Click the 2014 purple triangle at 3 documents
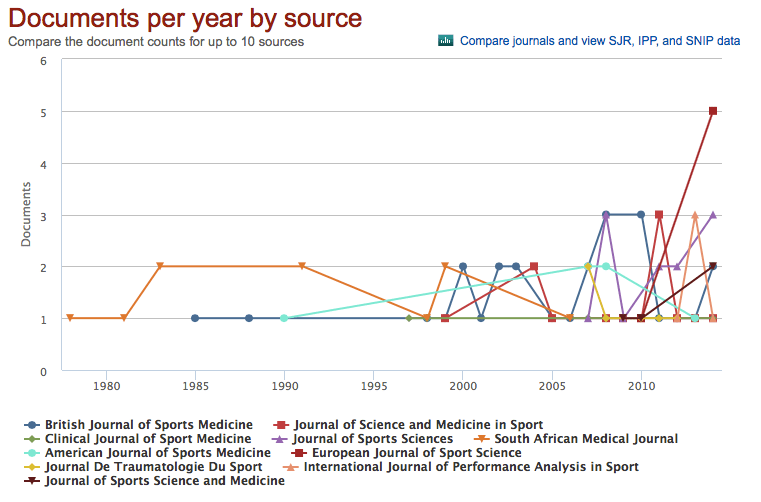 click(713, 214)
